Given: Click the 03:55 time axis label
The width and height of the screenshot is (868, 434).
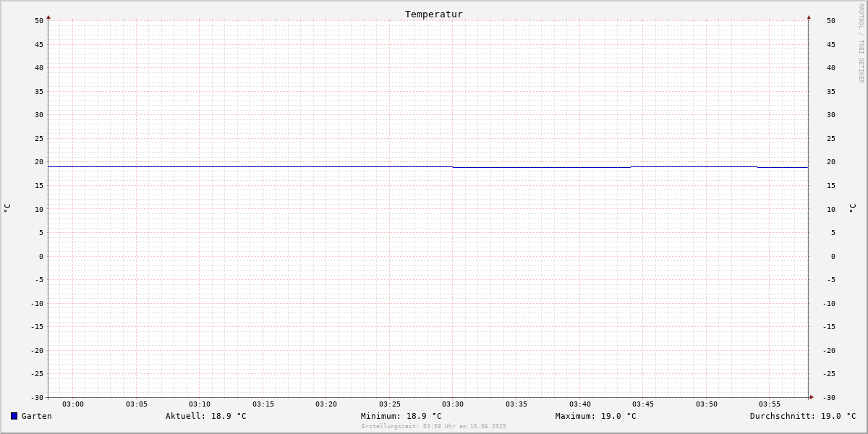Looking at the screenshot, I should [770, 404].
